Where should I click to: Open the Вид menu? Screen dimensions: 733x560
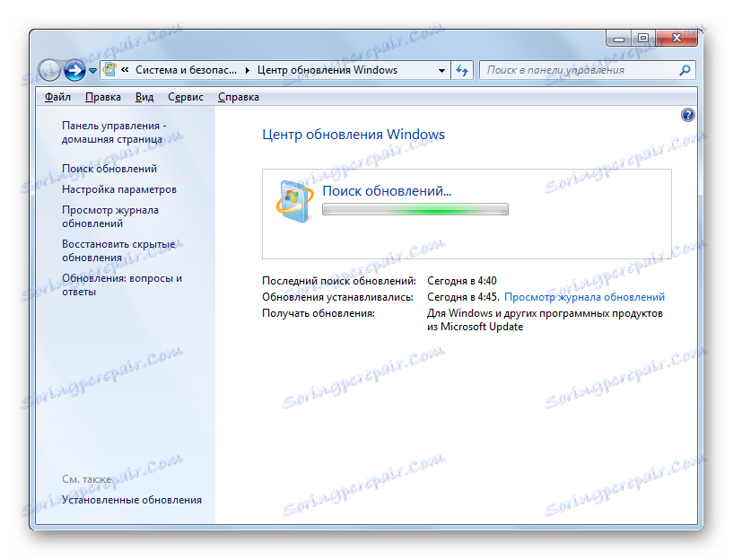click(x=144, y=97)
